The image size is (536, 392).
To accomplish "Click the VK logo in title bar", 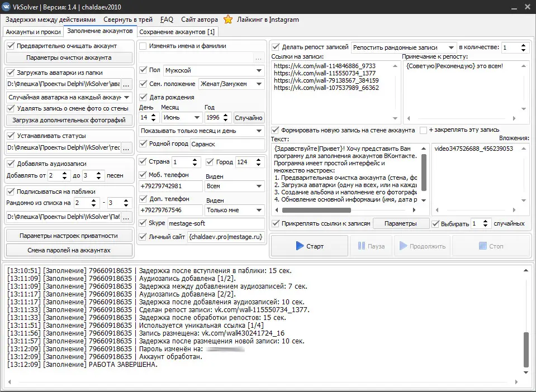I will point(7,7).
